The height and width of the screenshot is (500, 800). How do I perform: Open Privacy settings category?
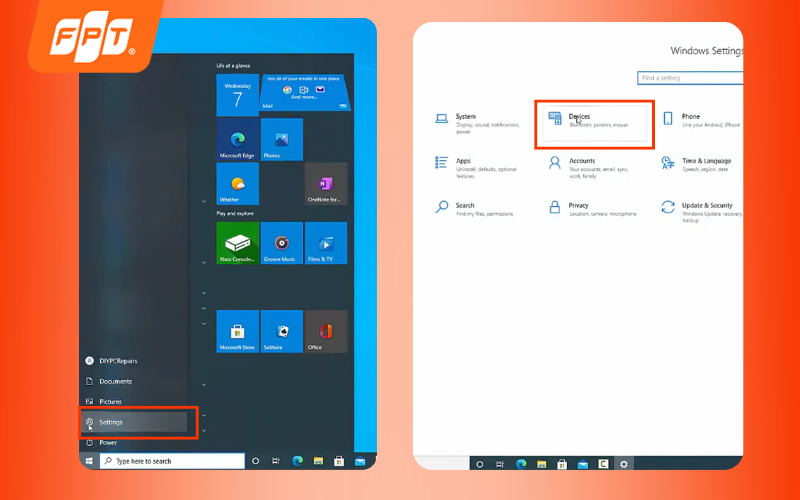[592, 209]
